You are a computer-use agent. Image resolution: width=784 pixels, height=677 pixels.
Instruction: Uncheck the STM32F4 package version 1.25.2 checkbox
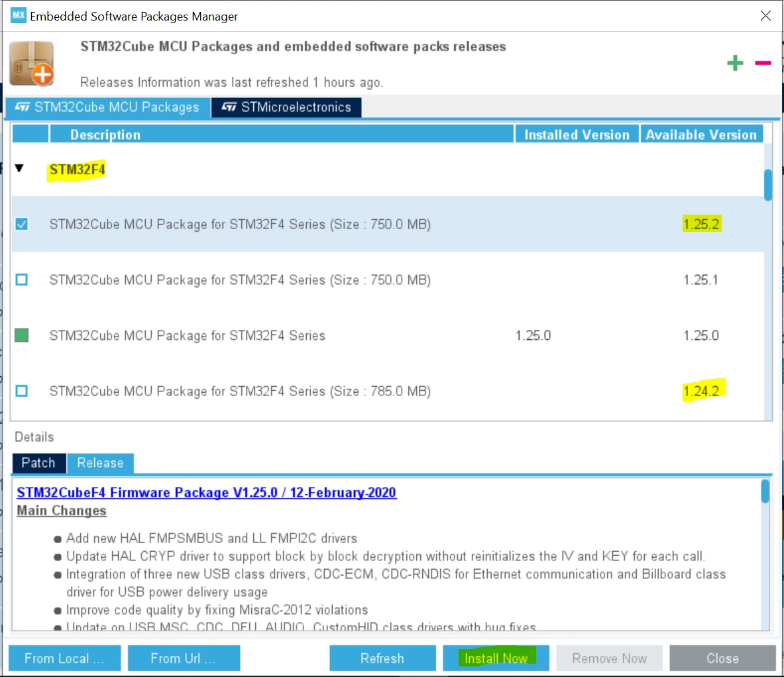point(21,224)
